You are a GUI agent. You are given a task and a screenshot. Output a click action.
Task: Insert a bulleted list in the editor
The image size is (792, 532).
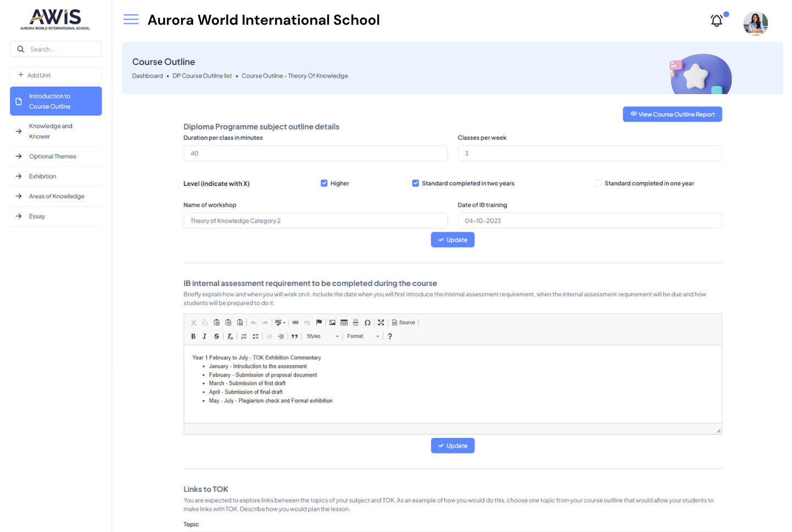point(256,336)
